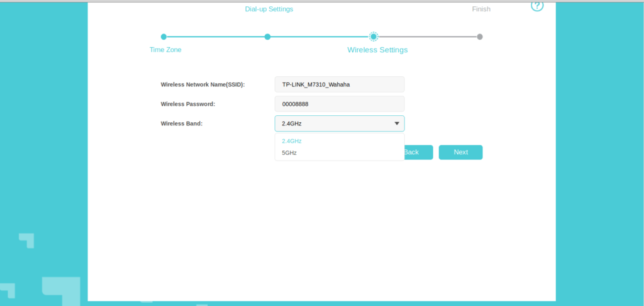Focus the Wireless Network Name SSID field
Viewport: 644px width, 306px height.
pos(340,84)
